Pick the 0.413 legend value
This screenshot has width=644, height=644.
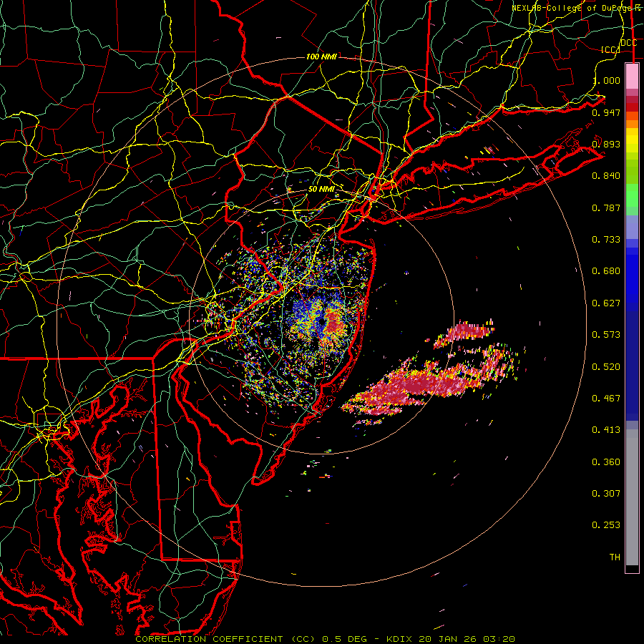pyautogui.click(x=606, y=430)
